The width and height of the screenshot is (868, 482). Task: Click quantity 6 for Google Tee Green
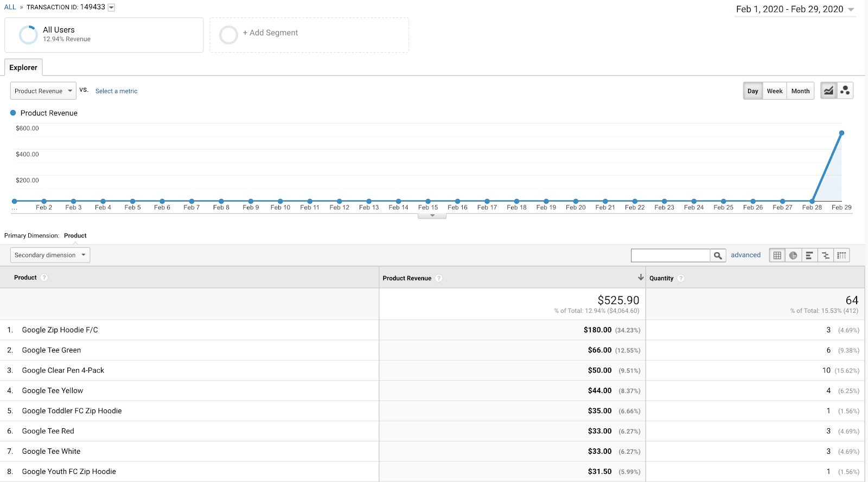tap(828, 350)
